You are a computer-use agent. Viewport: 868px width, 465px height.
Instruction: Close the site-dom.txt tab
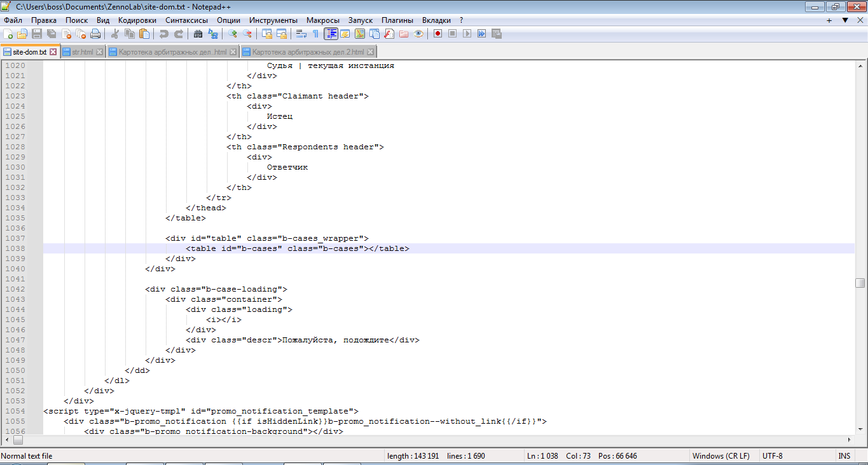coord(53,52)
